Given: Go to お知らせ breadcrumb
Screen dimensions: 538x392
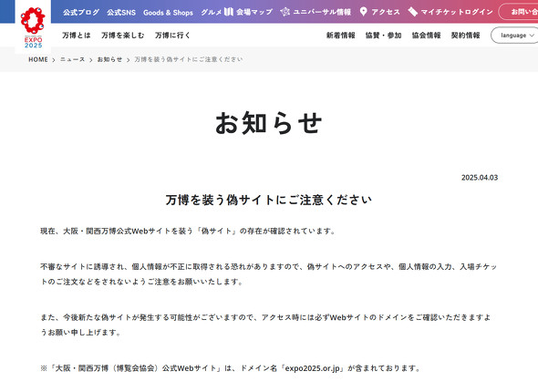Looking at the screenshot, I should [109, 59].
